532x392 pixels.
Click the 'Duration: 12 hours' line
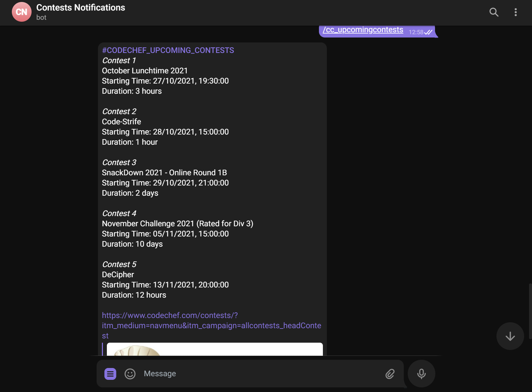pos(134,295)
